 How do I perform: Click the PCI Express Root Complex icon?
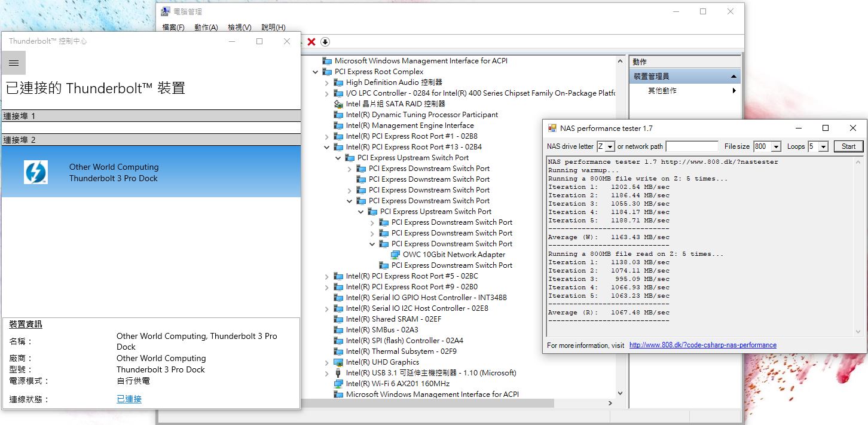(x=327, y=72)
